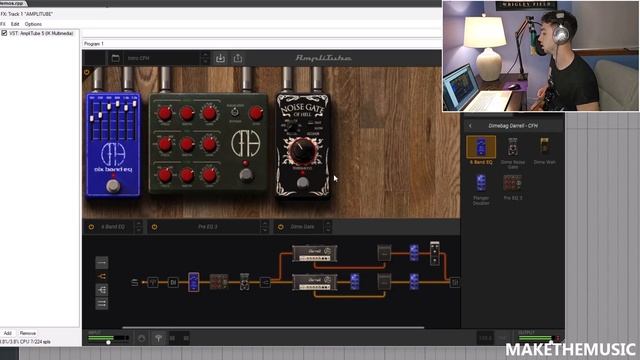Image resolution: width=640 pixels, height=360 pixels.
Task: Toggle the power icon at stomp area corner
Action: point(87,73)
